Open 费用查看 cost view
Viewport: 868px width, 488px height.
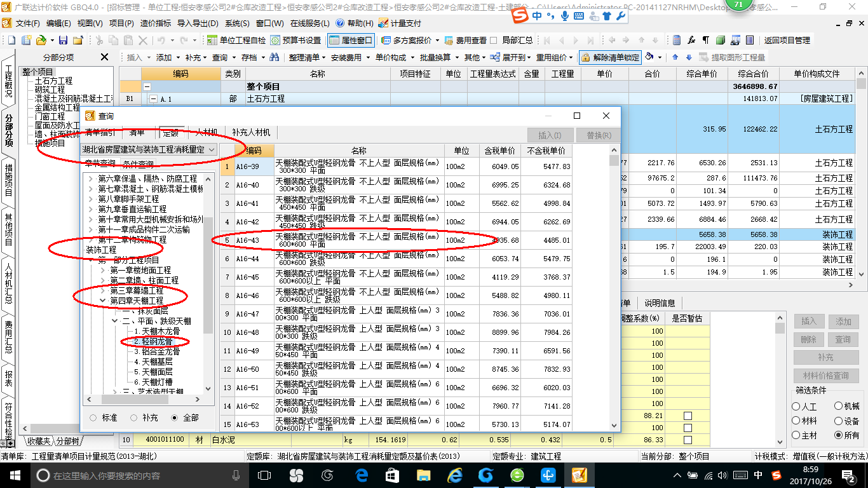pos(466,40)
